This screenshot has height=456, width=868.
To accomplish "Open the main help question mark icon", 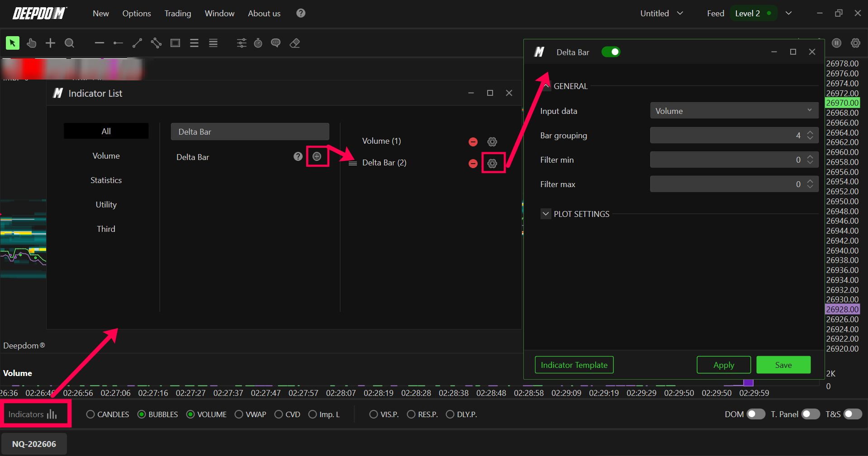I will click(301, 13).
